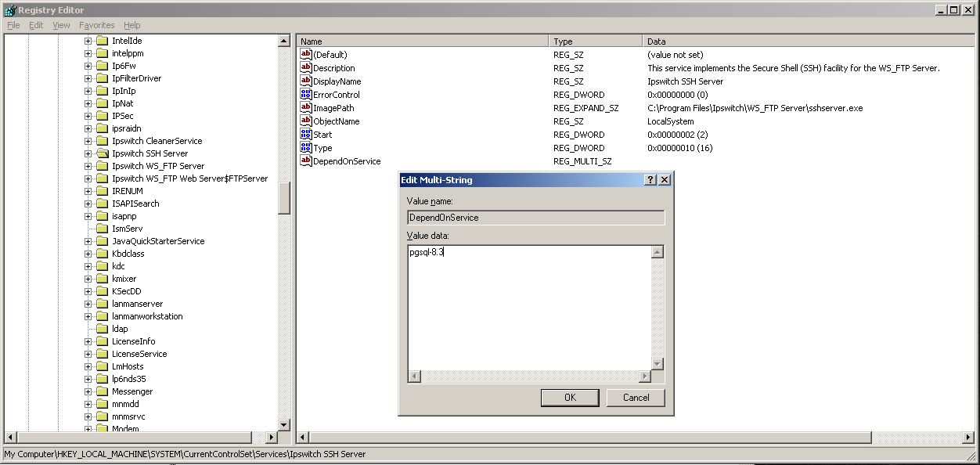Viewport: 980px width, 465px height.
Task: Open the File menu
Action: [13, 25]
